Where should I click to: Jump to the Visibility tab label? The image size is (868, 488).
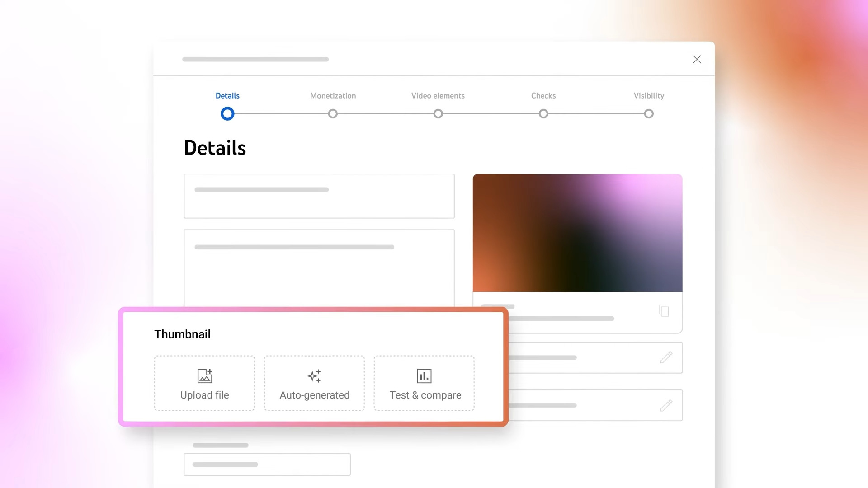point(649,96)
